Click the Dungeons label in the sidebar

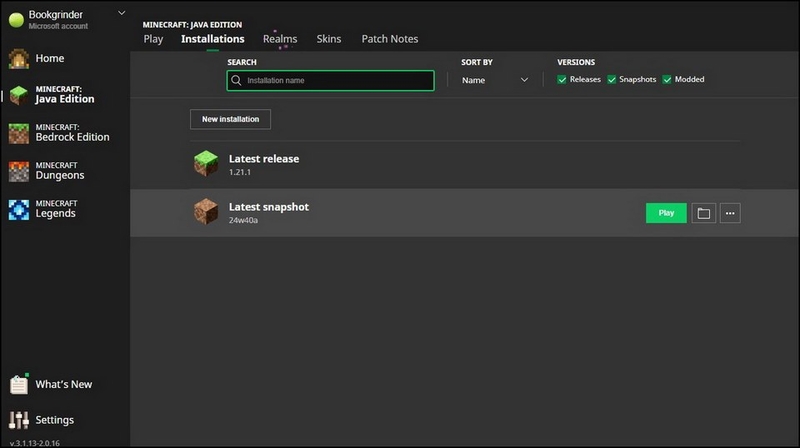pos(60,176)
